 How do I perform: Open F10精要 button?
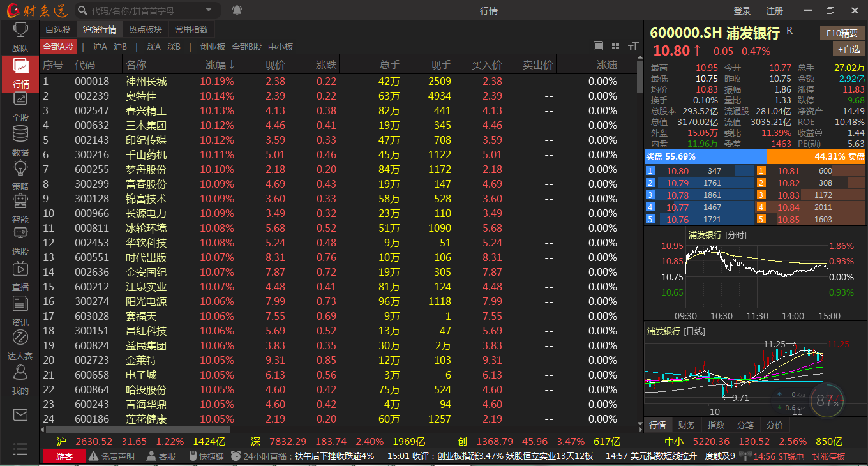[x=842, y=33]
